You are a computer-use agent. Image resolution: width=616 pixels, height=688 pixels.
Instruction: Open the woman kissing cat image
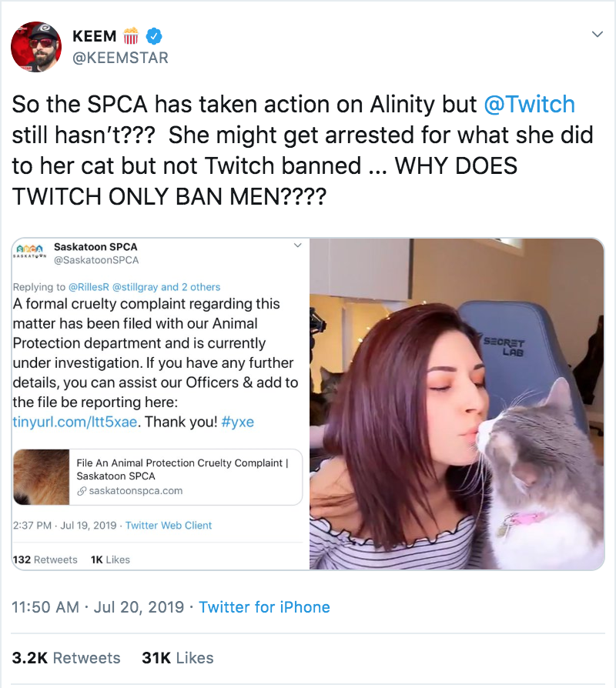[x=457, y=404]
